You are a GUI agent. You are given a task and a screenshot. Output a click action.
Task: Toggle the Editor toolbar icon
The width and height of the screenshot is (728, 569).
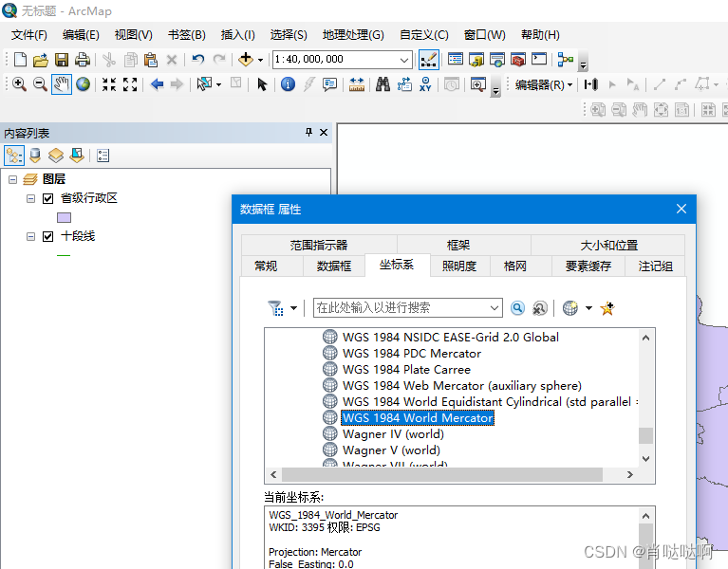pyautogui.click(x=428, y=60)
